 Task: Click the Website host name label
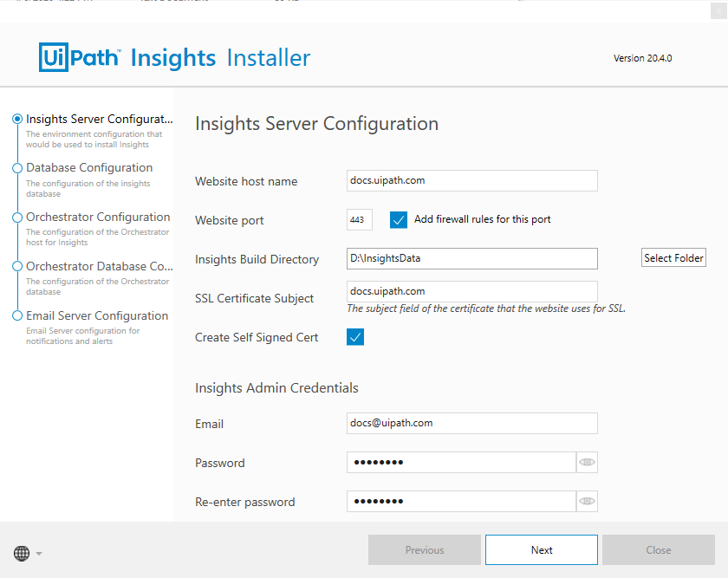tap(246, 181)
